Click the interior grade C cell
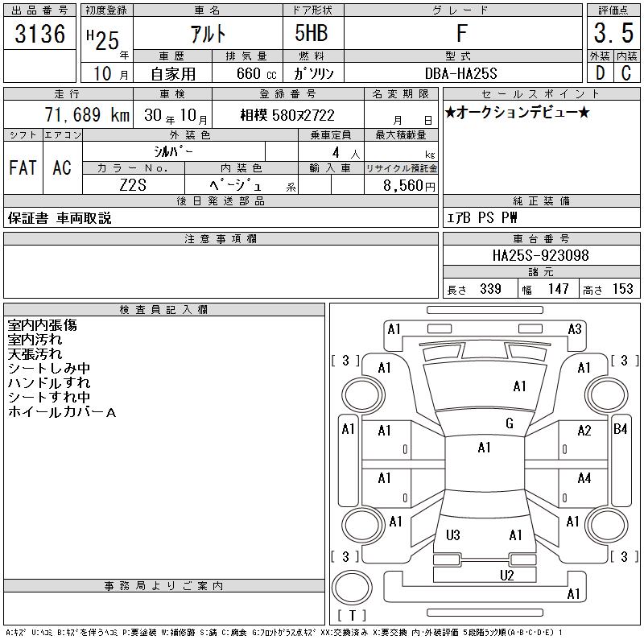 click(625, 72)
